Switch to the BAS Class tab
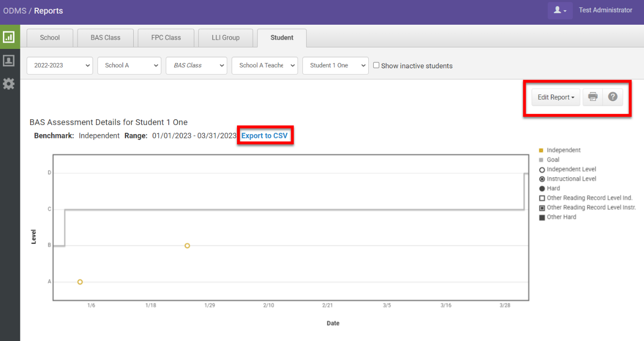The image size is (644, 341). tap(105, 38)
